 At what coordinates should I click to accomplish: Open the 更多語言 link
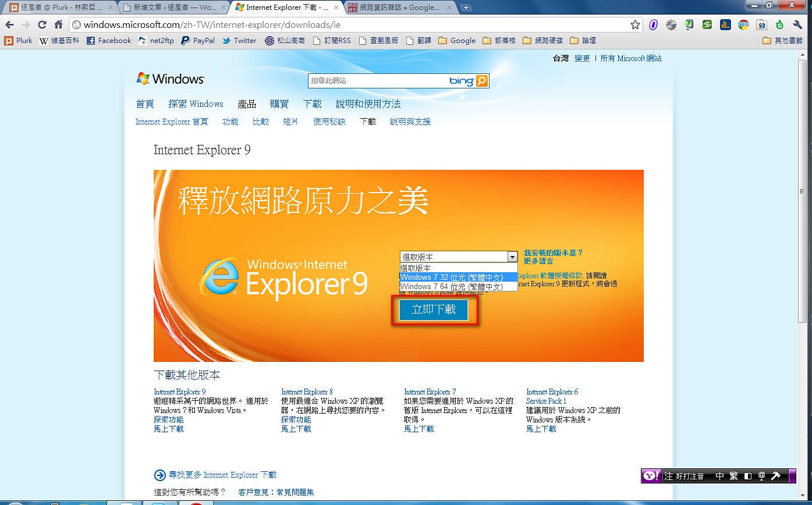pyautogui.click(x=538, y=261)
